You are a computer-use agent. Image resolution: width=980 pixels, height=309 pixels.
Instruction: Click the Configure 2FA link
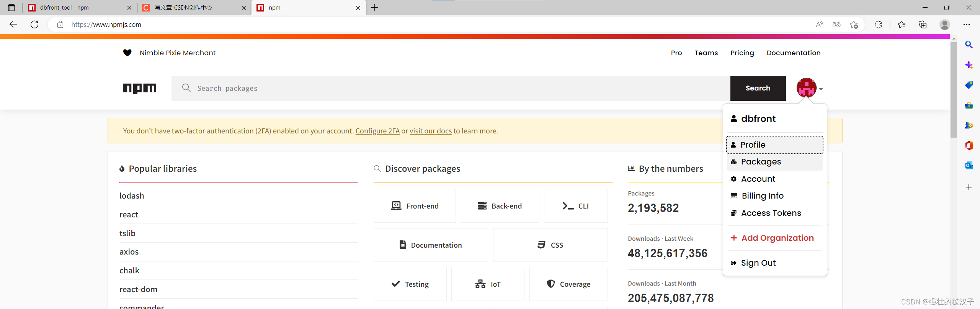point(377,131)
